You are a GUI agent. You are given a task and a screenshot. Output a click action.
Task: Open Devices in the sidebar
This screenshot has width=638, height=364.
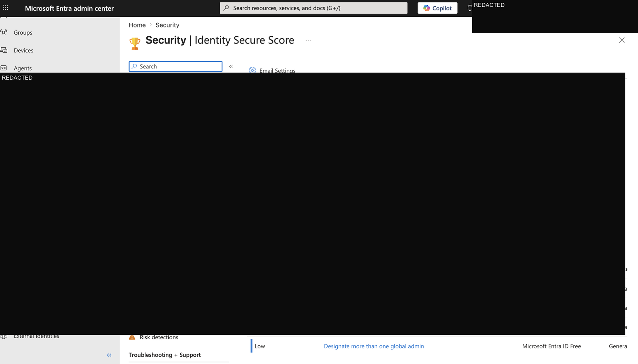(x=24, y=51)
